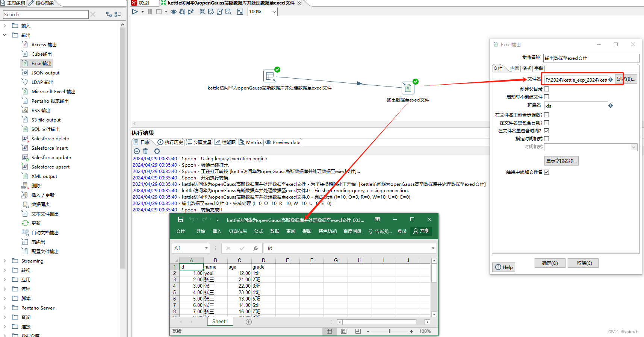The width and height of the screenshot is (644, 337).
Task: Confirm with the 确定(O) button
Action: 550,263
